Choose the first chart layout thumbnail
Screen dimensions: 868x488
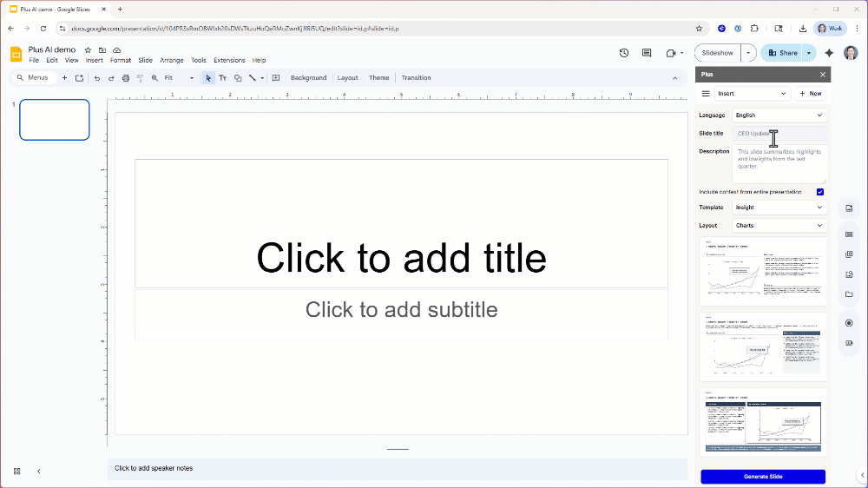(763, 272)
